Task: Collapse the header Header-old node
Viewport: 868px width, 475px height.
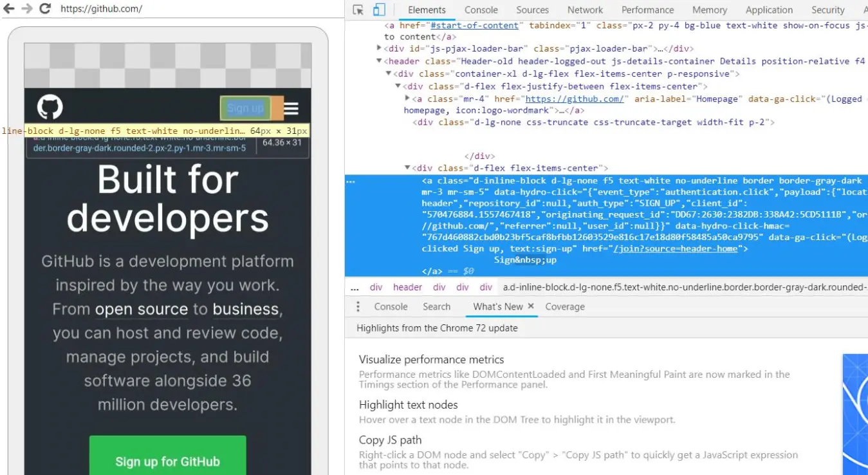Action: pos(379,61)
